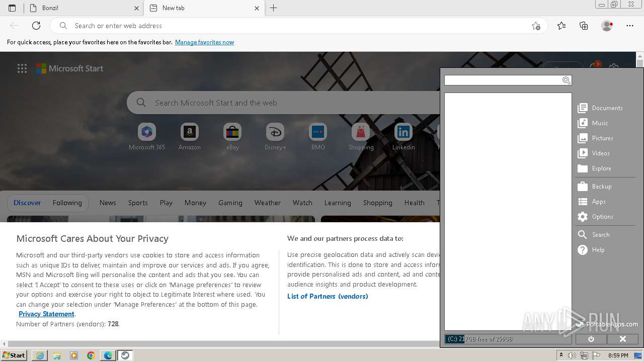Open Music folder in PortableApps menu

point(593,123)
